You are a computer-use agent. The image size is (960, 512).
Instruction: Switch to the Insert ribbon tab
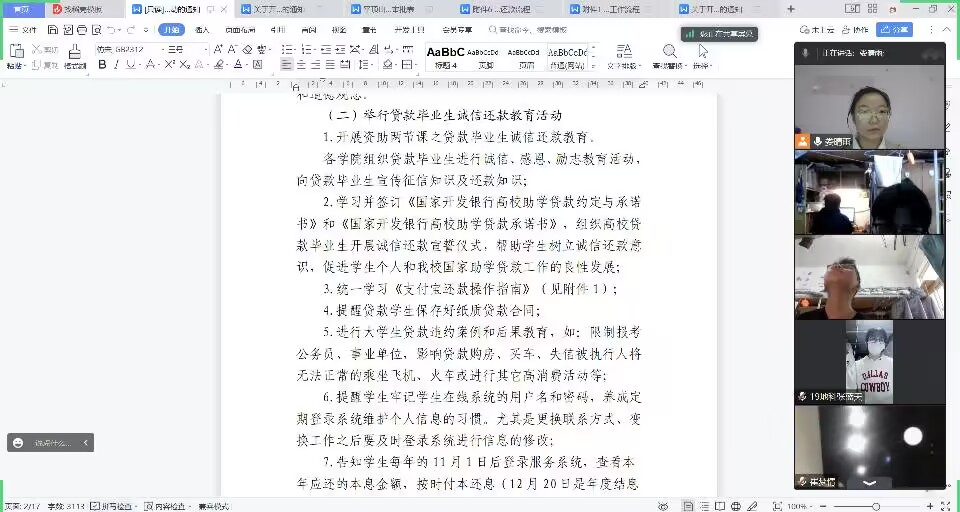[202, 30]
